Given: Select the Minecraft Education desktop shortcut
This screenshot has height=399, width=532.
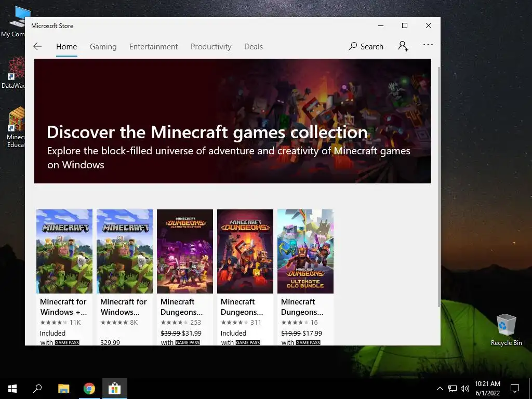Looking at the screenshot, I should click(x=15, y=128).
